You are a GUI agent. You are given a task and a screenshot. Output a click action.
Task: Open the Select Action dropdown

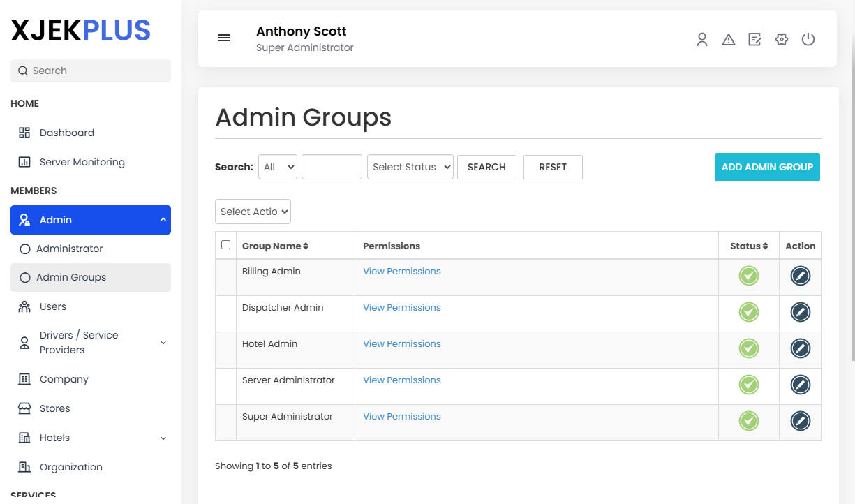tap(253, 212)
